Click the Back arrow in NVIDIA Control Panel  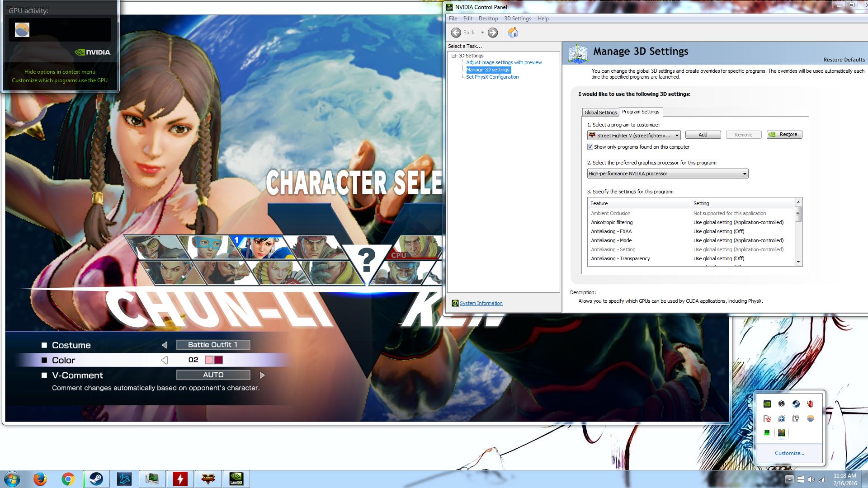click(456, 33)
